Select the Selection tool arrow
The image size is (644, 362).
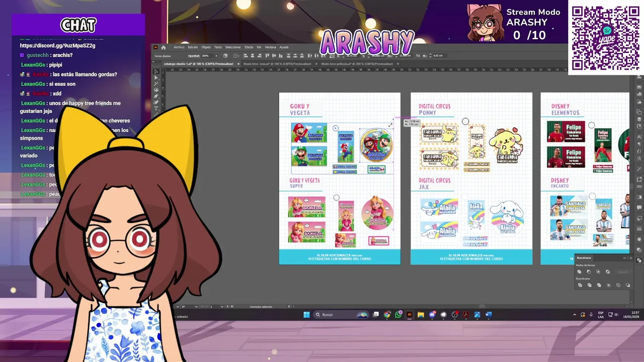coord(156,71)
